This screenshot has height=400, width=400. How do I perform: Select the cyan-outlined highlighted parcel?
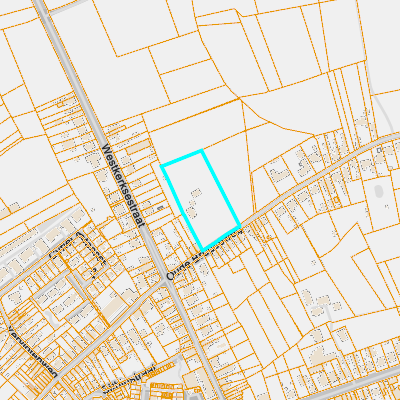click(201, 201)
